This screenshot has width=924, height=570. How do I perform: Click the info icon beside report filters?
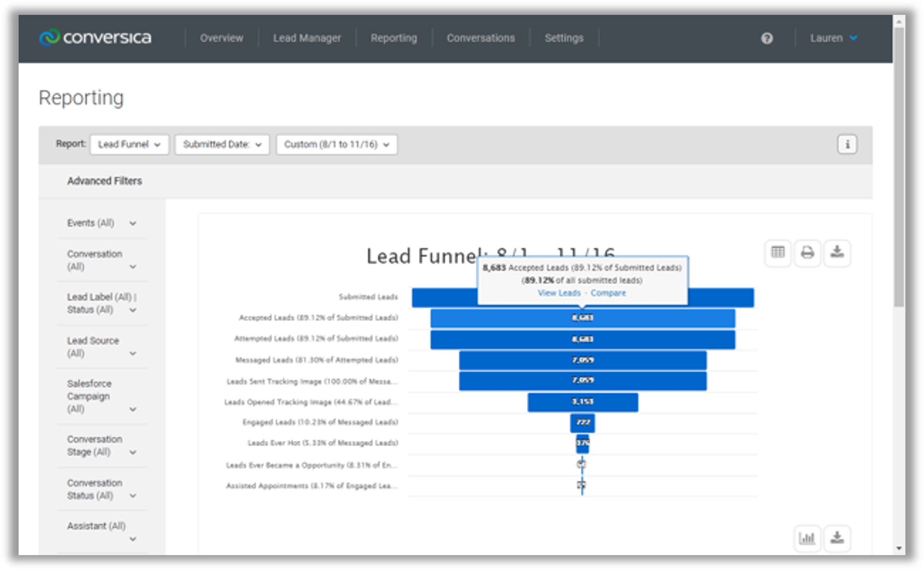847,144
